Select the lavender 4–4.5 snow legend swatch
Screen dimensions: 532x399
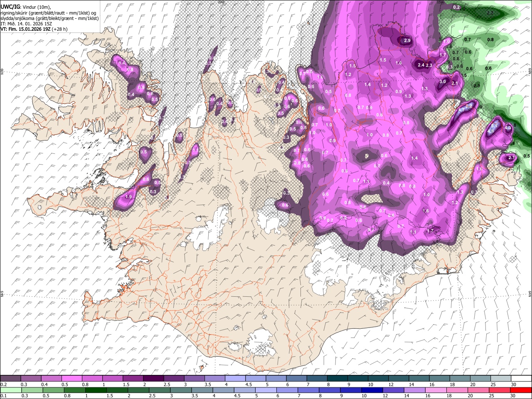(x=235, y=378)
